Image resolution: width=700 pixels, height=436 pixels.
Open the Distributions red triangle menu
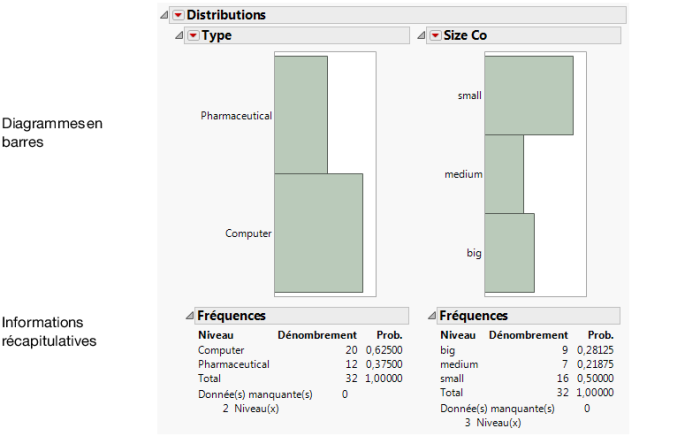tap(178, 15)
